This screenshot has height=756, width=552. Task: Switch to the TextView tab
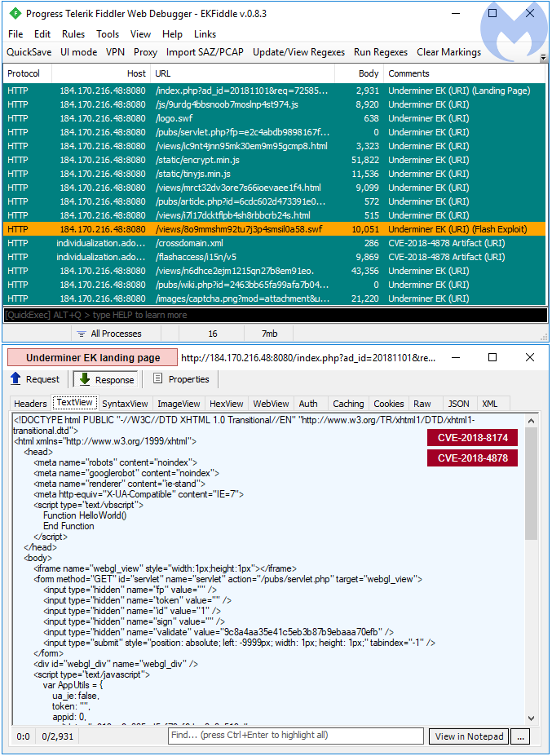point(75,403)
